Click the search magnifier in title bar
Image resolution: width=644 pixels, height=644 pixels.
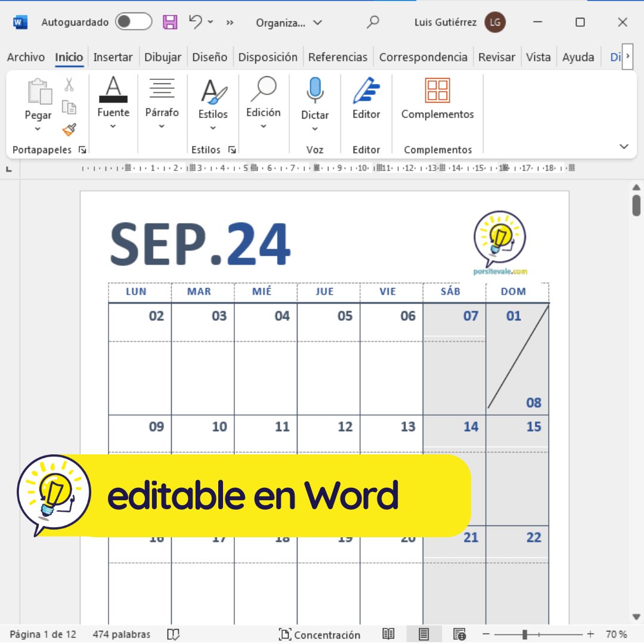[x=373, y=22]
